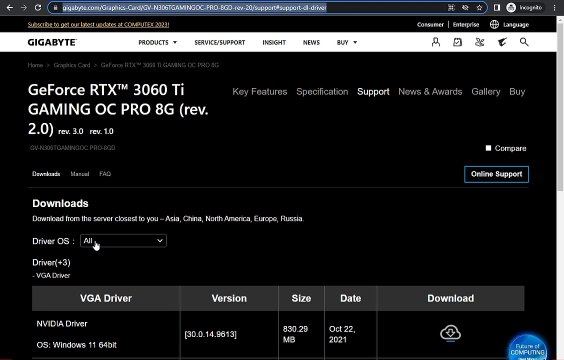The image size is (564, 360).
Task: Select the rev. 3.0 version link
Action: click(70, 132)
